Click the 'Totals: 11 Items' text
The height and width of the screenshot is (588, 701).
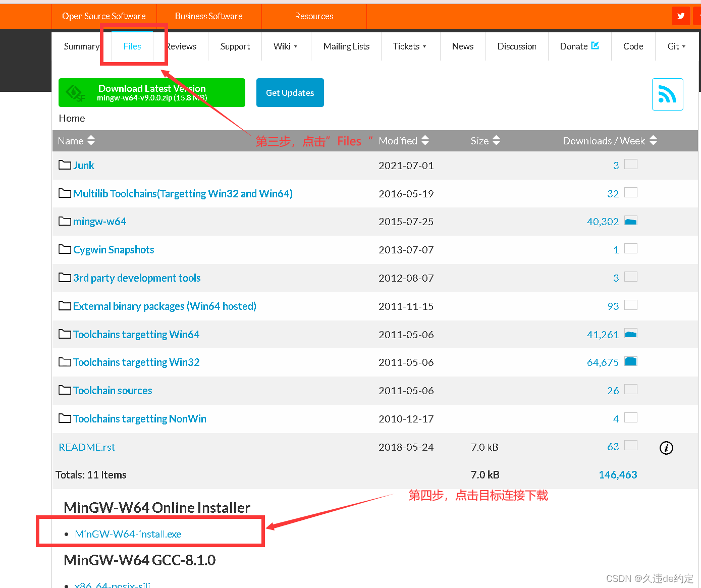(91, 475)
